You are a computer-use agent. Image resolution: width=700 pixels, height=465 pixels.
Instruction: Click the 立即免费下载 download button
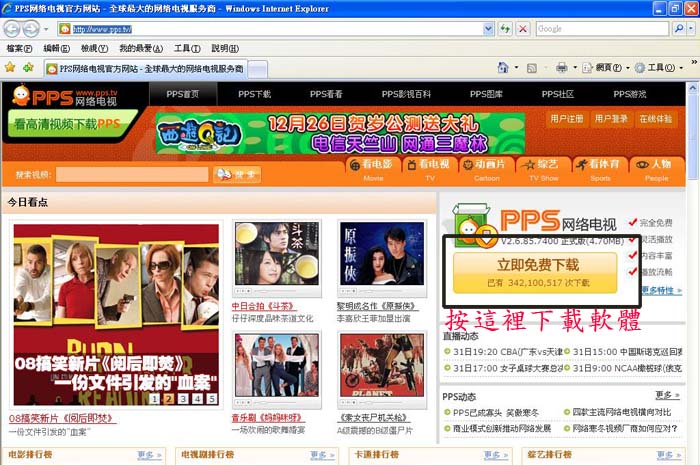click(x=535, y=273)
